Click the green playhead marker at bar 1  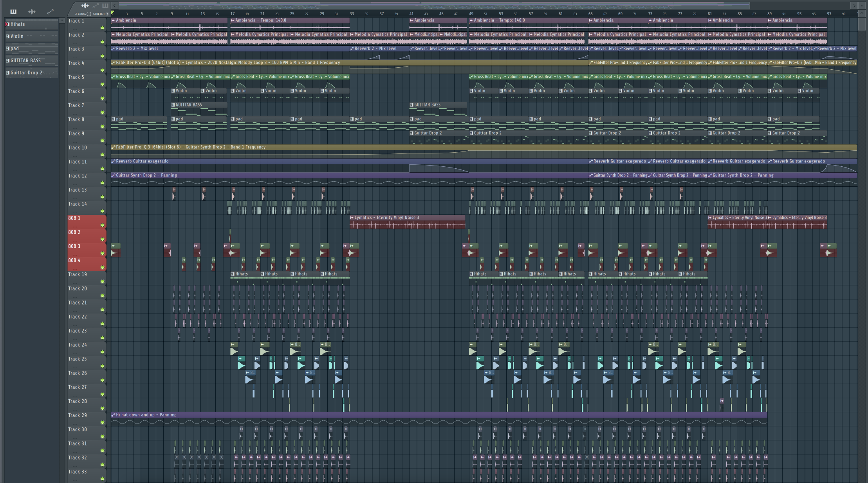[112, 13]
